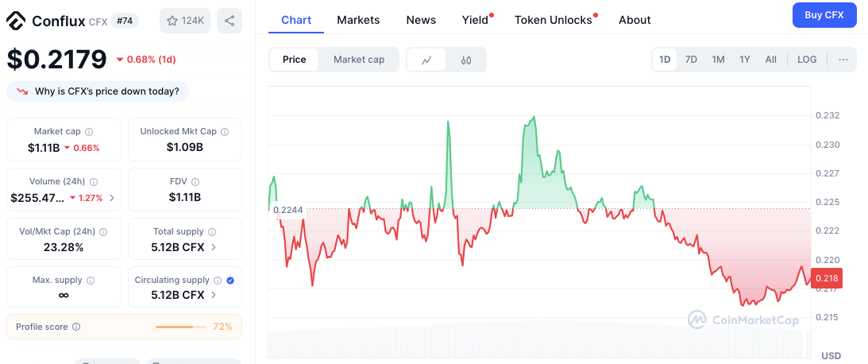Click the Buy CFX button

click(x=824, y=15)
